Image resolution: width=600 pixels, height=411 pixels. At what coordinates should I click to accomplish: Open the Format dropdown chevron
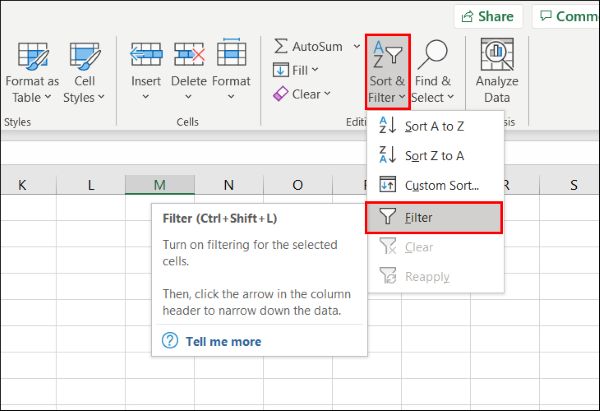[231, 97]
